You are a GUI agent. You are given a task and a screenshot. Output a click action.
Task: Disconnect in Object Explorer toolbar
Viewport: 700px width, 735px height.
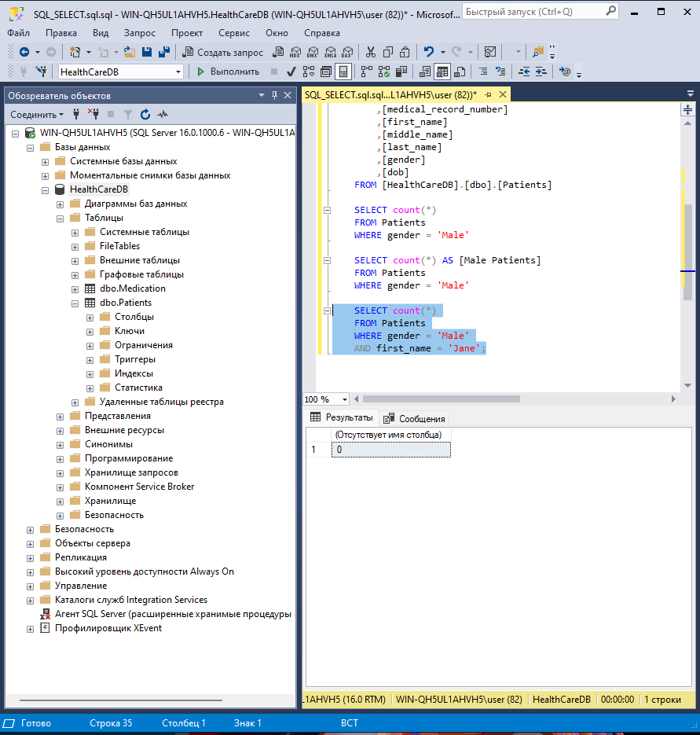pyautogui.click(x=93, y=114)
